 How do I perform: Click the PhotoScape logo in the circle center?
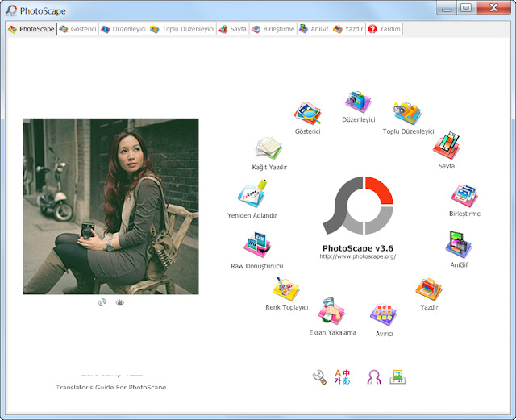[358, 206]
